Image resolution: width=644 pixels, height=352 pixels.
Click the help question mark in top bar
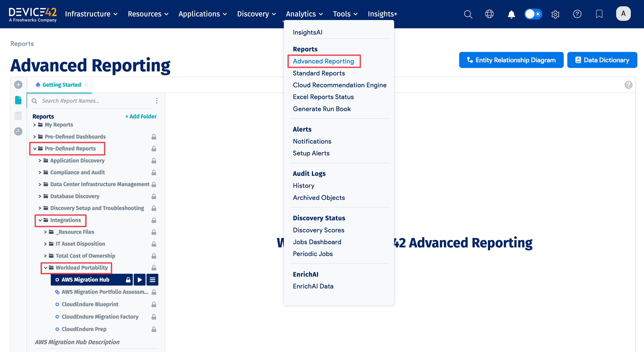[577, 14]
